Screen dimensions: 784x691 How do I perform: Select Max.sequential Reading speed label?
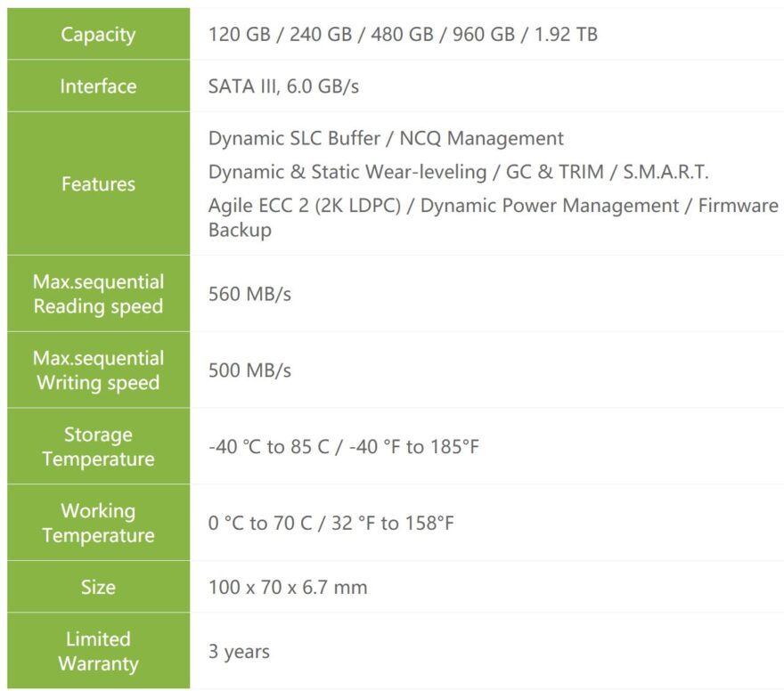(98, 294)
